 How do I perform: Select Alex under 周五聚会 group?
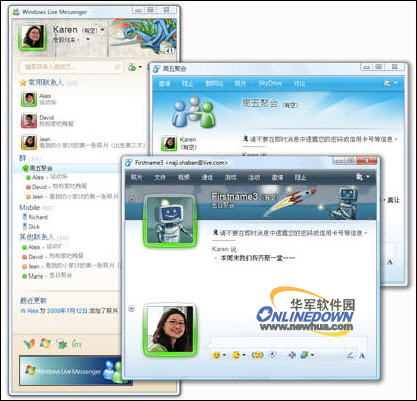[x=47, y=177]
